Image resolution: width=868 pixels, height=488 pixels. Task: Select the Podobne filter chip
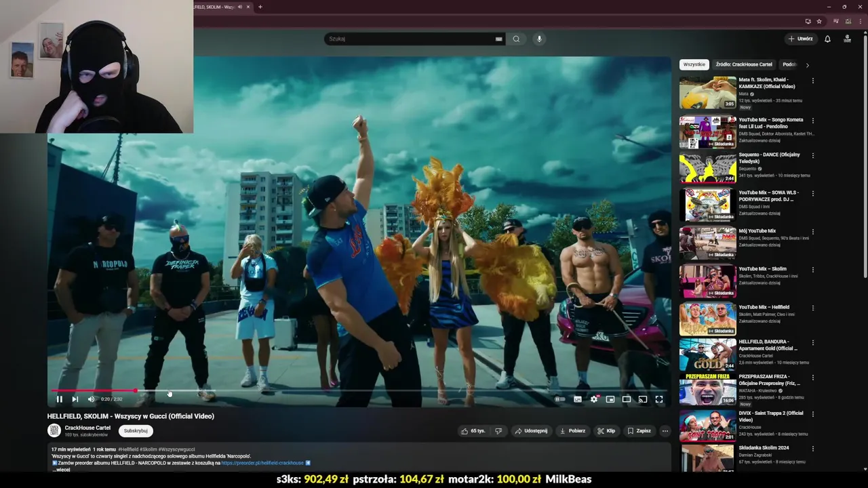pyautogui.click(x=789, y=64)
